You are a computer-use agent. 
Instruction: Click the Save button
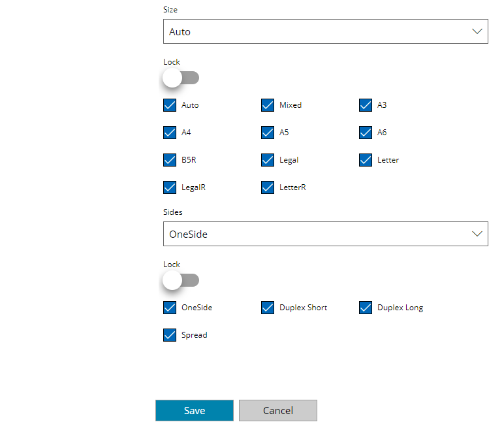pos(195,411)
